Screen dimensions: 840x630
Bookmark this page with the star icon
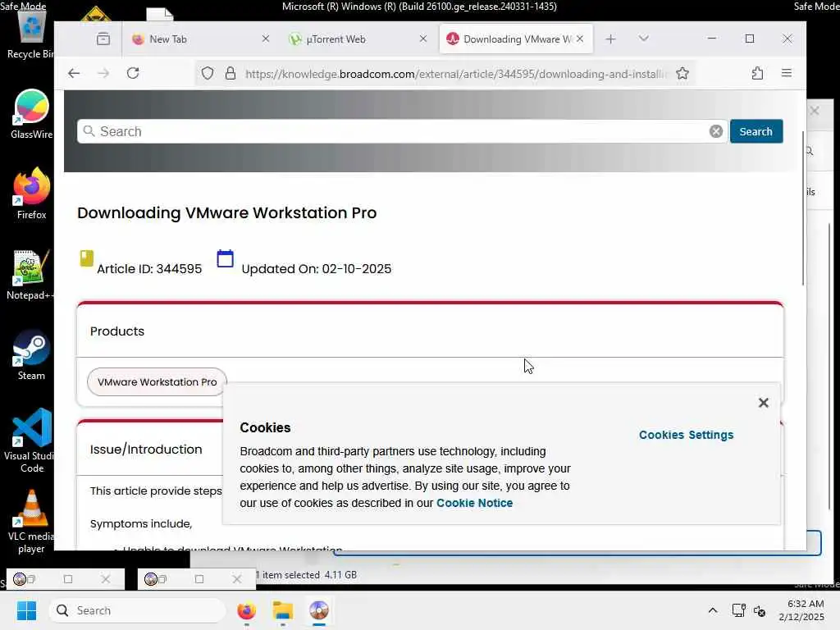tap(682, 73)
